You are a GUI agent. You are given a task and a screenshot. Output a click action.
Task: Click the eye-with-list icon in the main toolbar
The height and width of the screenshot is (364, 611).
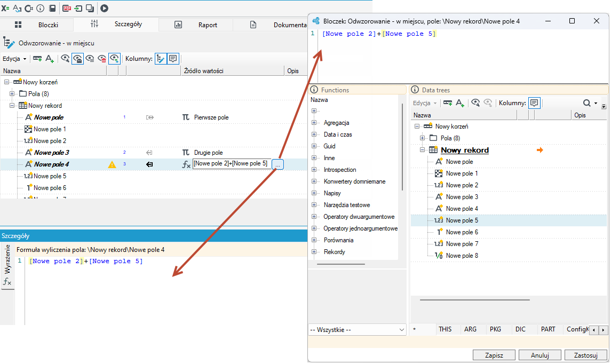tap(90, 59)
